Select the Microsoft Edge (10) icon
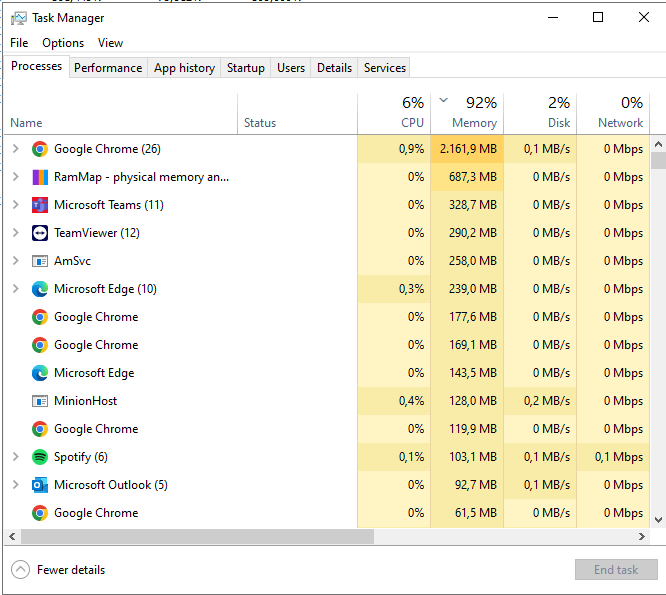This screenshot has height=595, width=666. 40,289
